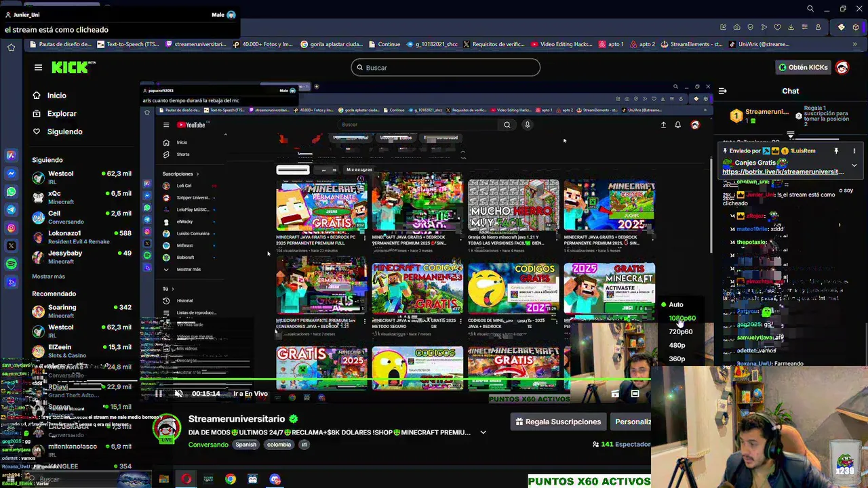The height and width of the screenshot is (488, 868).
Task: Expand pinned message chevron in chat
Action: (x=854, y=165)
